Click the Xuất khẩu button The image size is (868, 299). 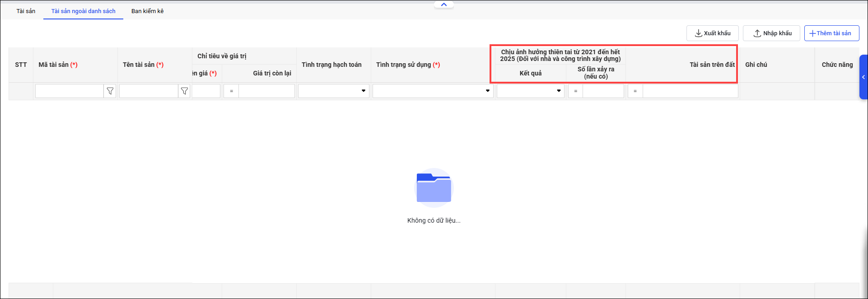click(x=712, y=33)
